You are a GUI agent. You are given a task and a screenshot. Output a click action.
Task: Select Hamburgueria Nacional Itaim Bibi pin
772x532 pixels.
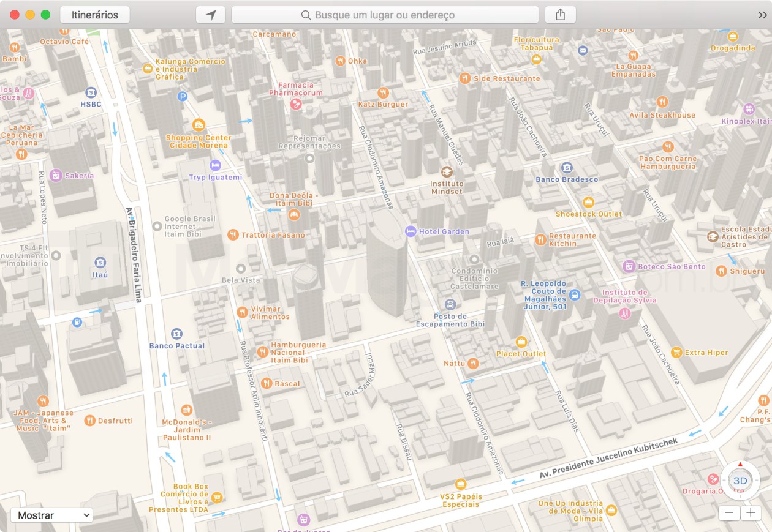pos(262,352)
